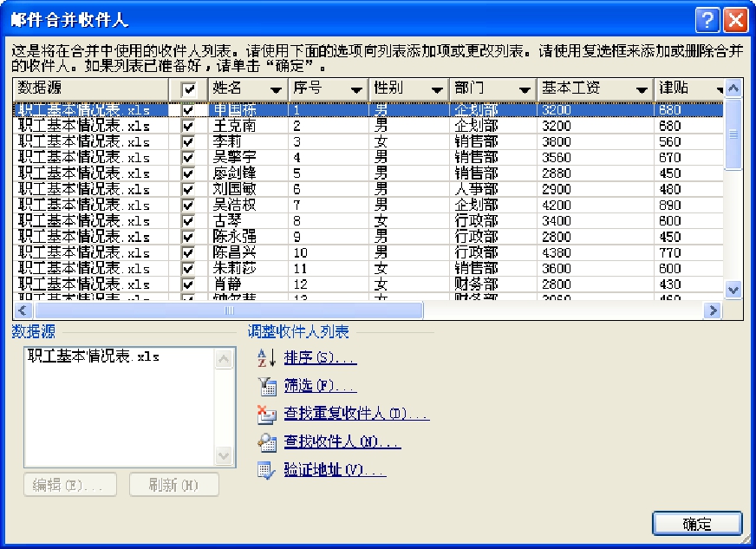Uncheck the checkbox for 王克南
Screen dimensions: 756x549
coord(188,127)
